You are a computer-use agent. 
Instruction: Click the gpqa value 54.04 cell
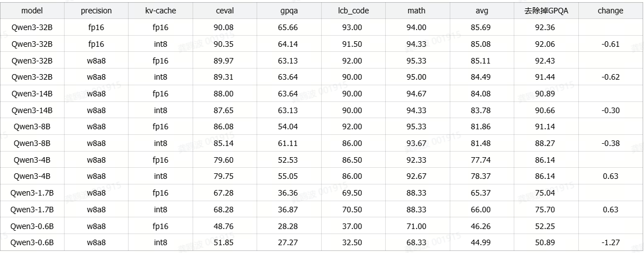[289, 126]
